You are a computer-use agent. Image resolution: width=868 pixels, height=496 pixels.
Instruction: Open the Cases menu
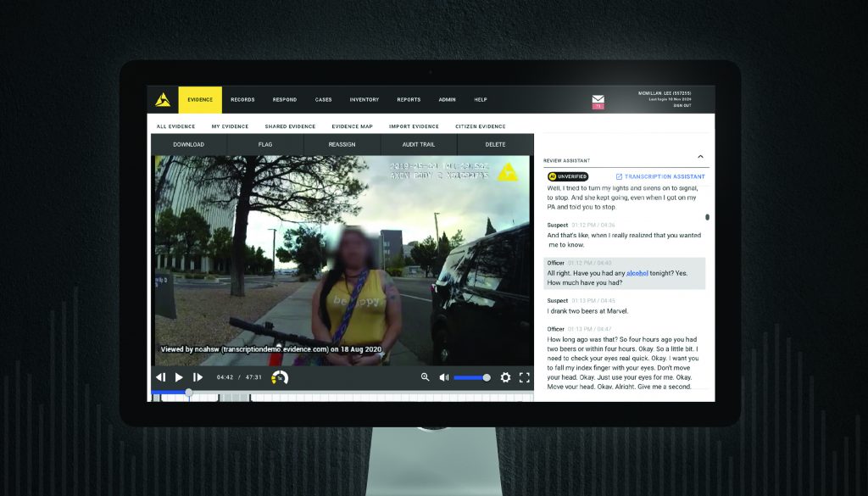click(x=323, y=100)
